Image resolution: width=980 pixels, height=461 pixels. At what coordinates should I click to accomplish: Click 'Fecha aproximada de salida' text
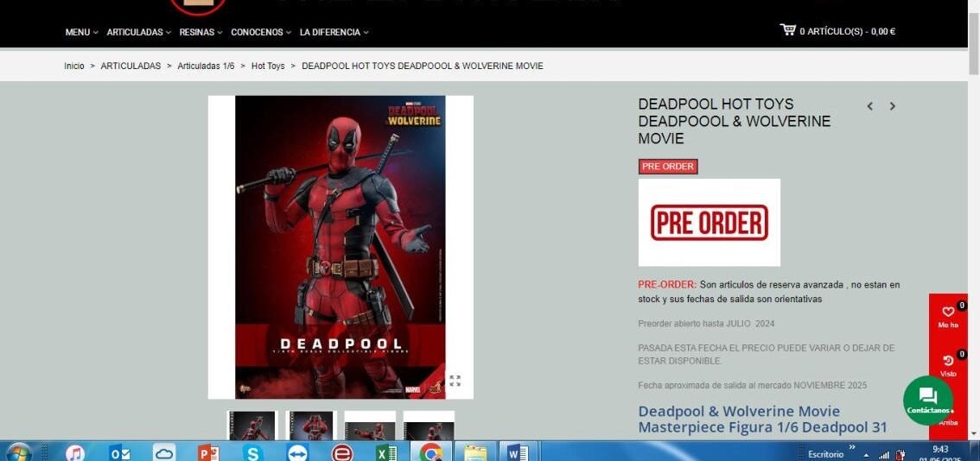click(753, 385)
